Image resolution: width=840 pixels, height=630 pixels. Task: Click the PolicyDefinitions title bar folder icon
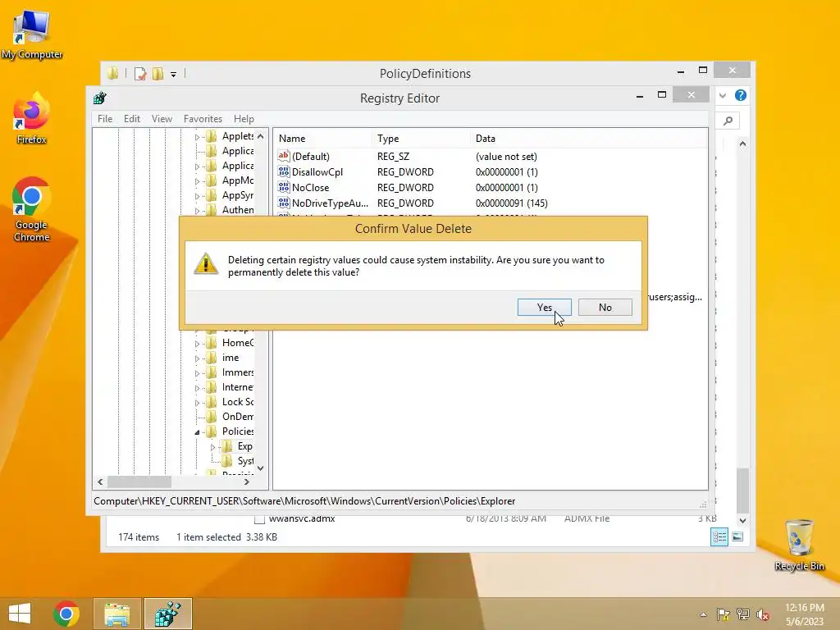[x=112, y=73]
